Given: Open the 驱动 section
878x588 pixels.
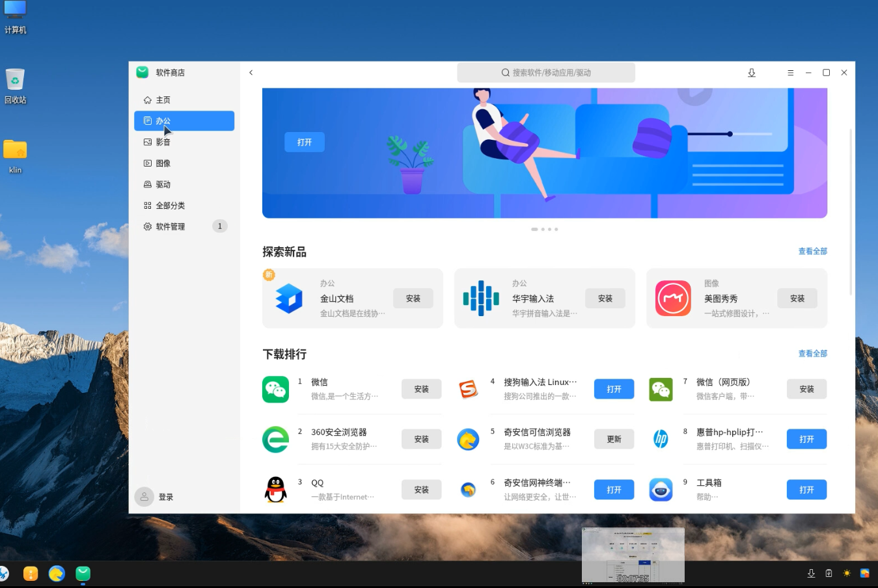Looking at the screenshot, I should click(184, 184).
